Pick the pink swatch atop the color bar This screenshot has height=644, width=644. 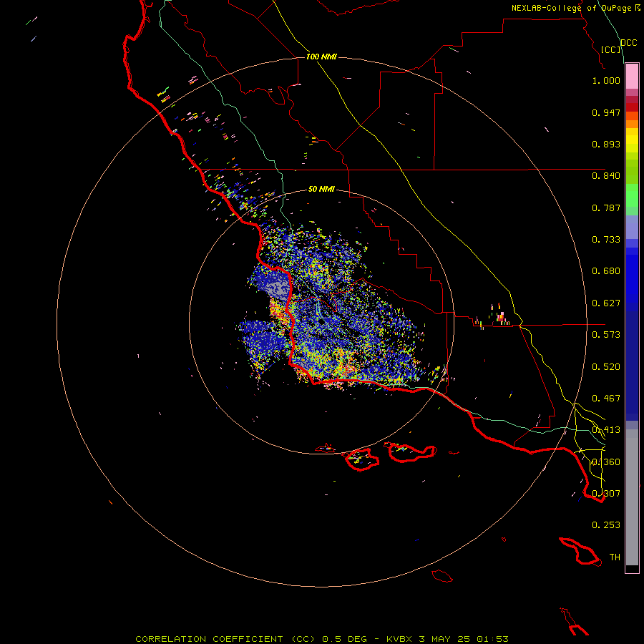pyautogui.click(x=632, y=77)
